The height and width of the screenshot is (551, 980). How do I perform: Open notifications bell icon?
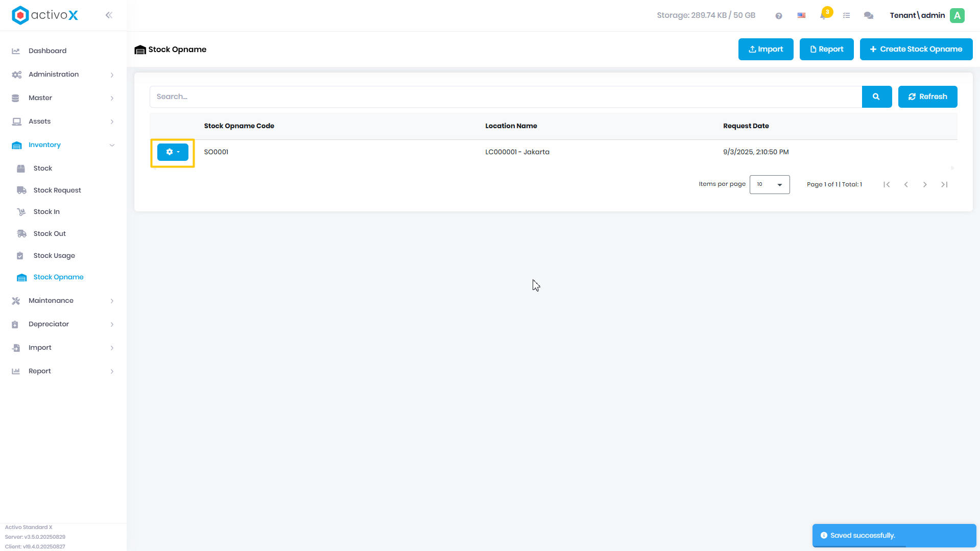pos(824,15)
